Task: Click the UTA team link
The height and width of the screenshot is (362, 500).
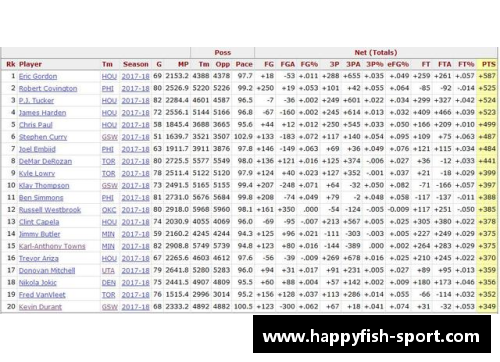Action: click(x=108, y=271)
